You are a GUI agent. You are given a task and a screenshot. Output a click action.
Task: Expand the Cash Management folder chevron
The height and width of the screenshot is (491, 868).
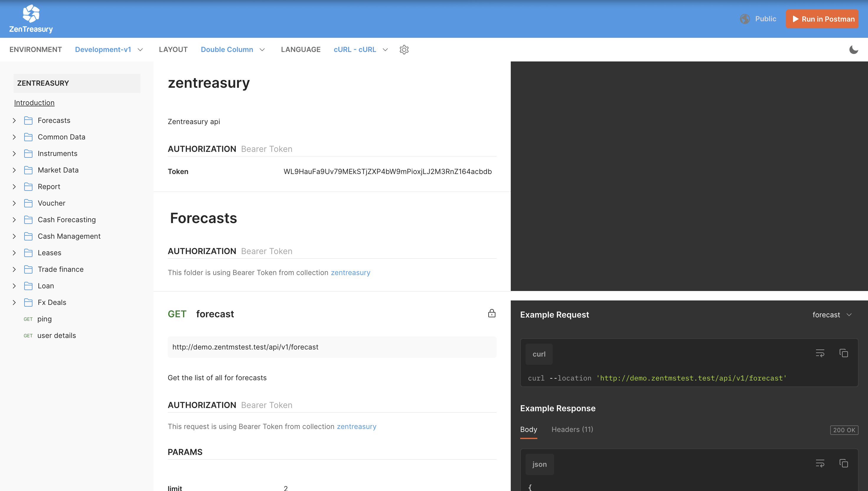pos(14,236)
